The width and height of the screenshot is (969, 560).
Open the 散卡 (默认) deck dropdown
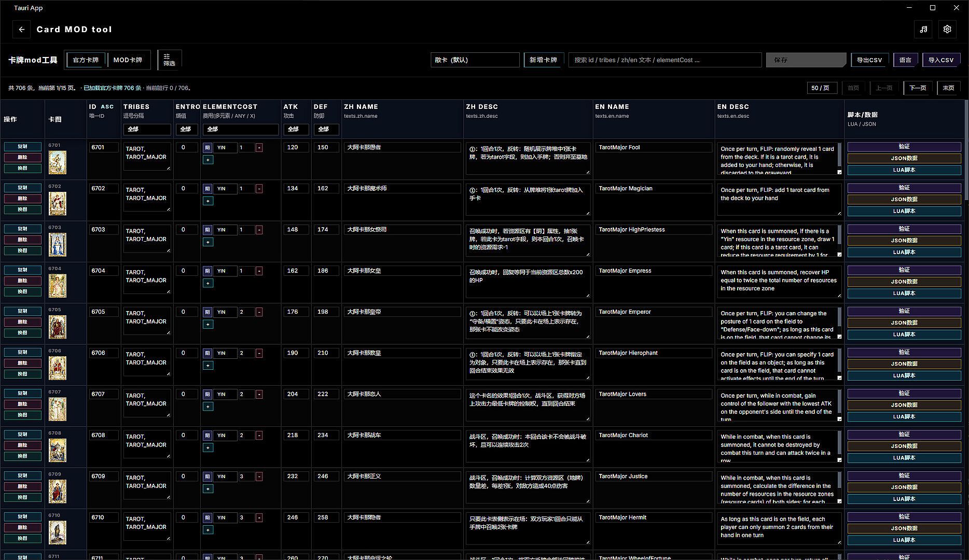click(475, 60)
